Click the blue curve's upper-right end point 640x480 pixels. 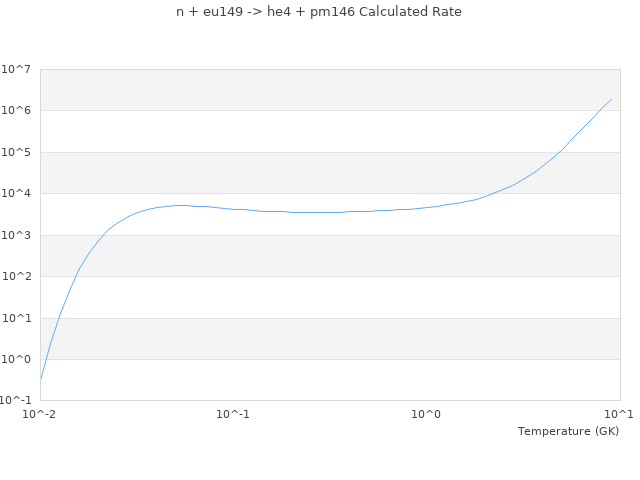click(611, 99)
